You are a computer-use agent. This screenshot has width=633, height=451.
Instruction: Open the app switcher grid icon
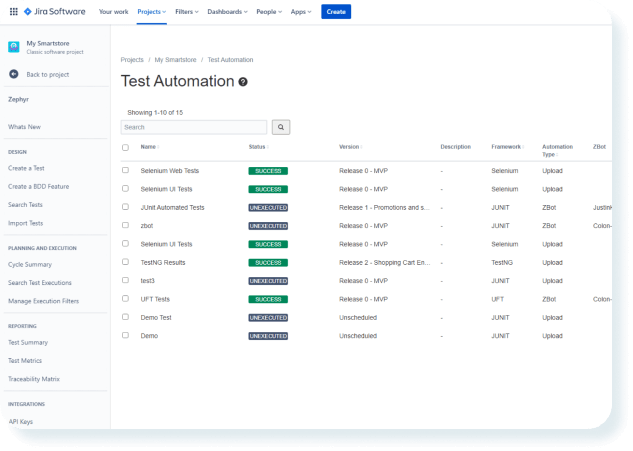(13, 12)
